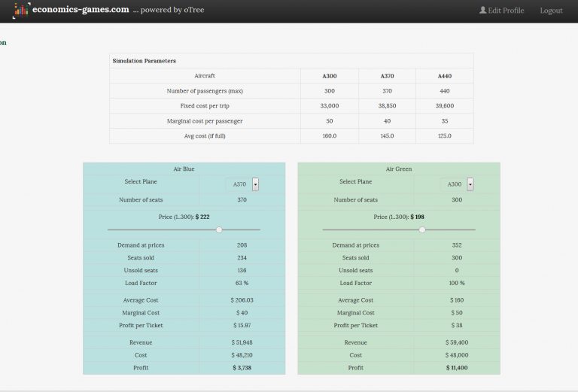Viewport: 578px width, 392px height.
Task: Select the A370 column header in Simulation Parameters
Action: pyautogui.click(x=388, y=76)
